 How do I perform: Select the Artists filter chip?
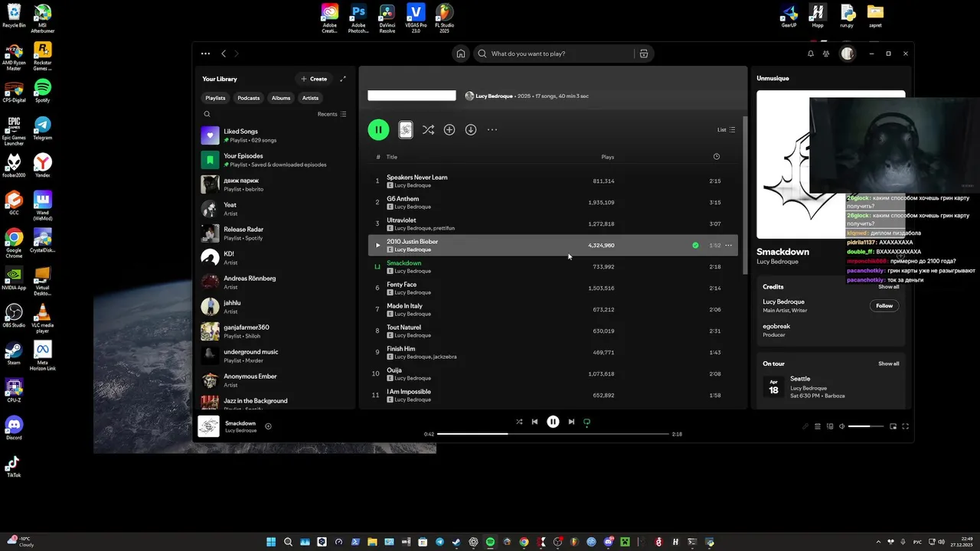[310, 98]
